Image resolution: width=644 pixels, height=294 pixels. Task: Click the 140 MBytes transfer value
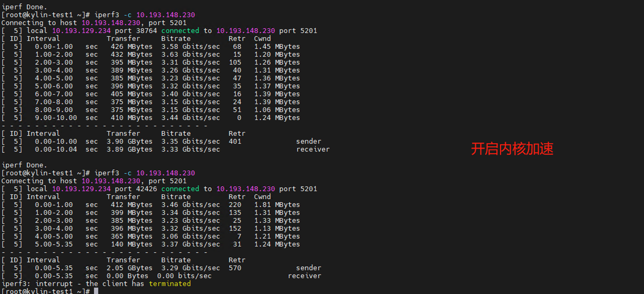pyautogui.click(x=132, y=244)
